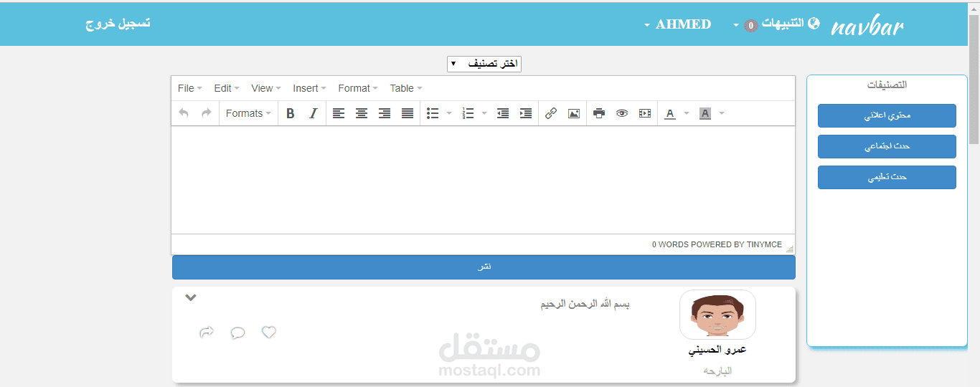Click the editor resize handle corner
Image resolution: width=980 pixels, height=387 pixels.
click(790, 249)
